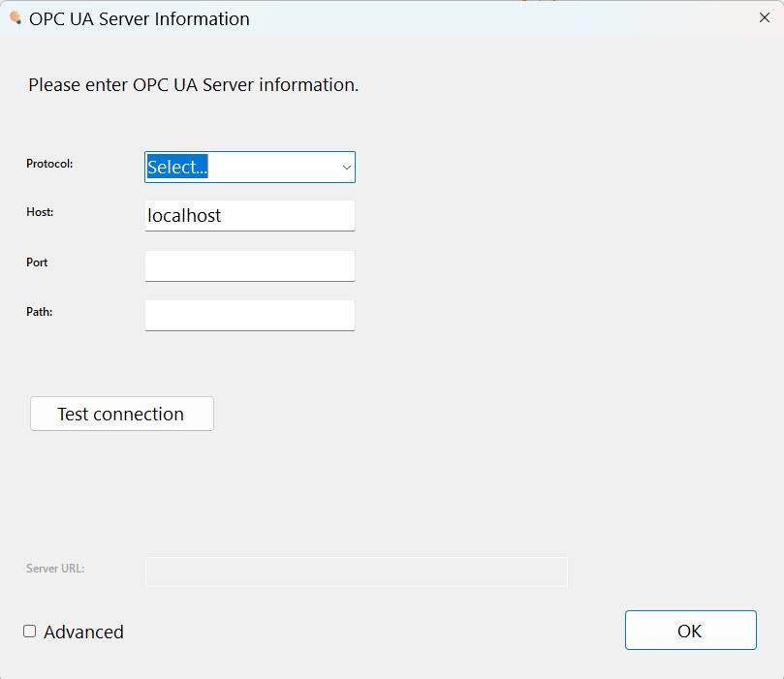Confirm the dialog with the OK button
The image size is (784, 679).
(691, 630)
